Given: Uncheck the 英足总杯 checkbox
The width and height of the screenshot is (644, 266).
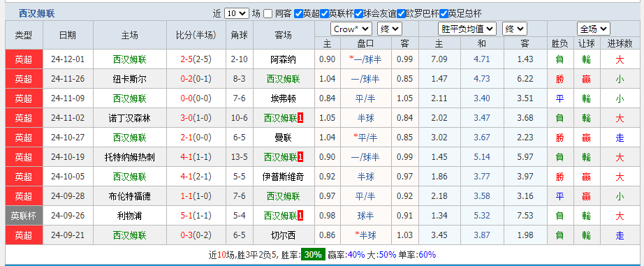Looking at the screenshot, I should [444, 13].
